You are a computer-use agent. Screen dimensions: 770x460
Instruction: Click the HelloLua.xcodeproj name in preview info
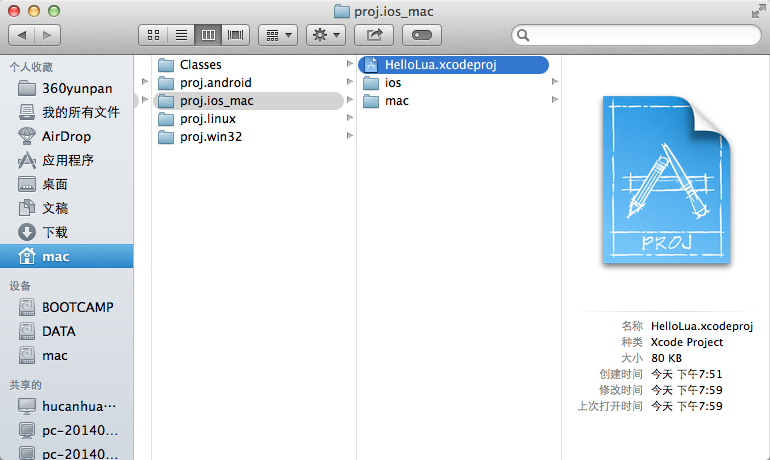coord(702,326)
